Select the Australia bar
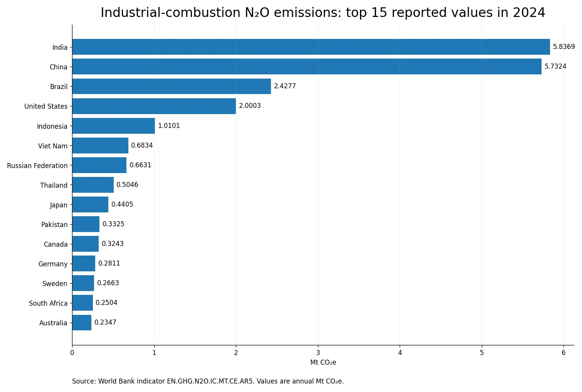 (x=82, y=323)
